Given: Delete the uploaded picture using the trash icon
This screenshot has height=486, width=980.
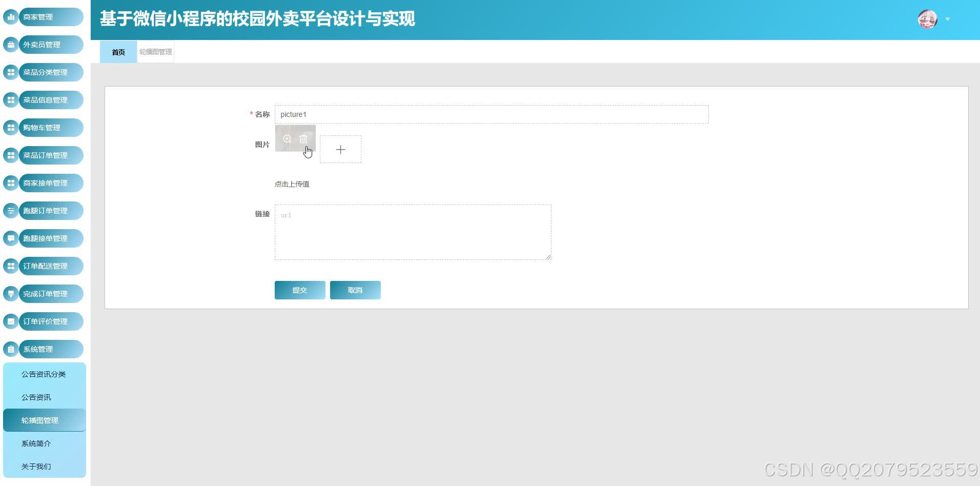Looking at the screenshot, I should [x=303, y=138].
